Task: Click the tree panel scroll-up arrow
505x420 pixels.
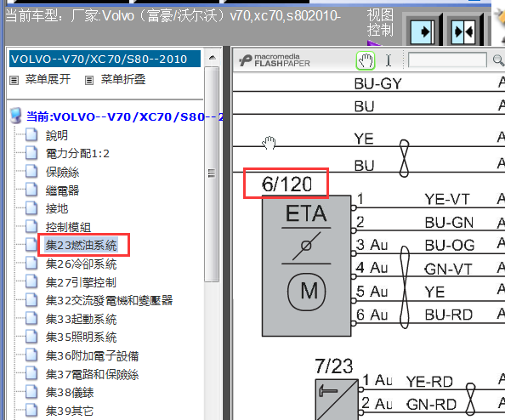Action: (x=212, y=58)
